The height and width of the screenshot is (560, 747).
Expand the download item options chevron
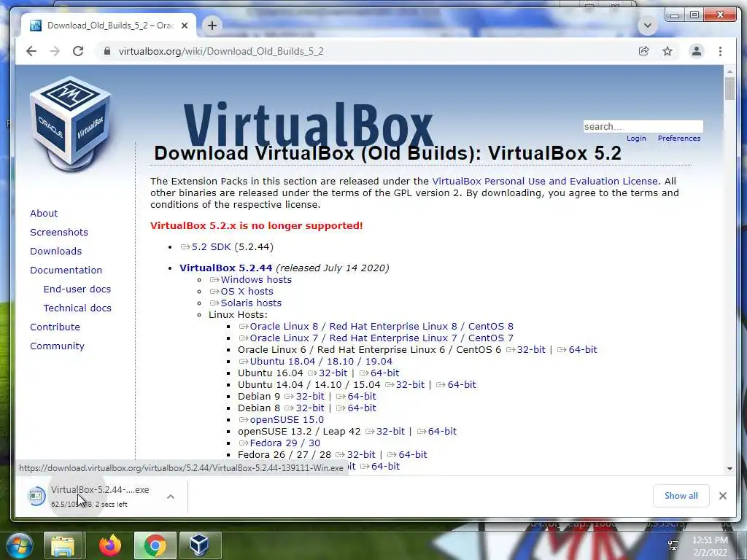[171, 497]
